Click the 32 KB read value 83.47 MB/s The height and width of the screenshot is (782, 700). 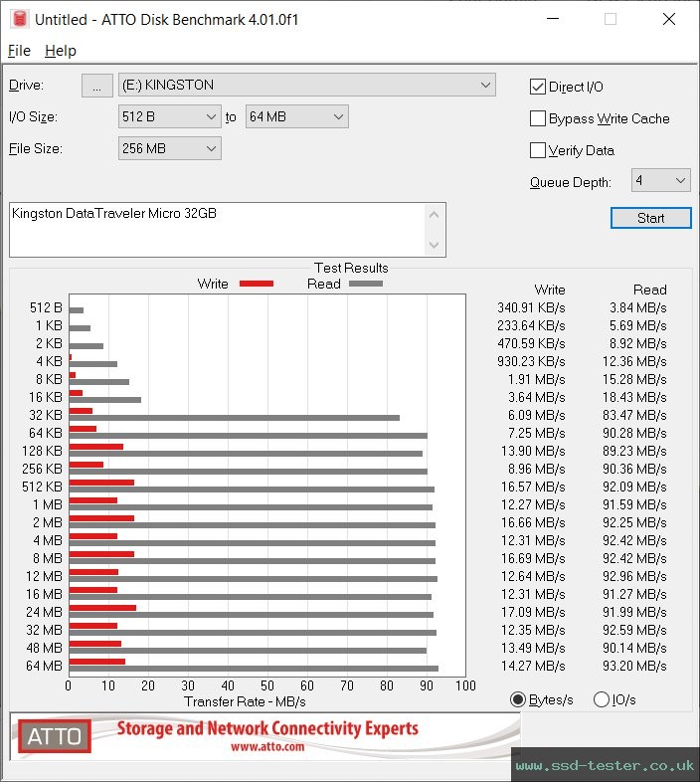coord(634,415)
